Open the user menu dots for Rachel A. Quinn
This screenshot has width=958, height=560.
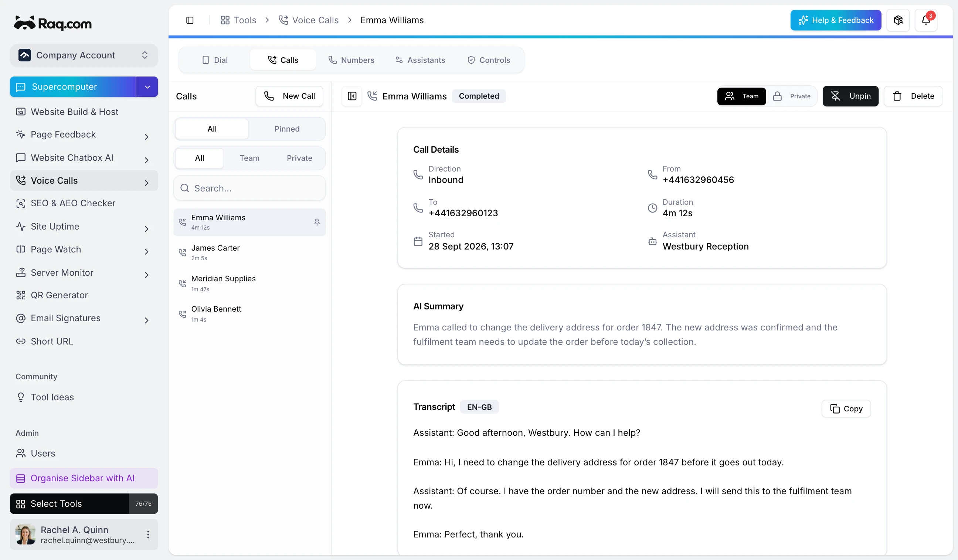pos(148,534)
